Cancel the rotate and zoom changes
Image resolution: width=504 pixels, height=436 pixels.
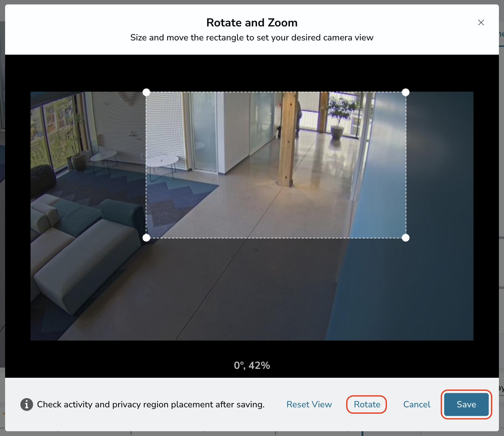416,404
